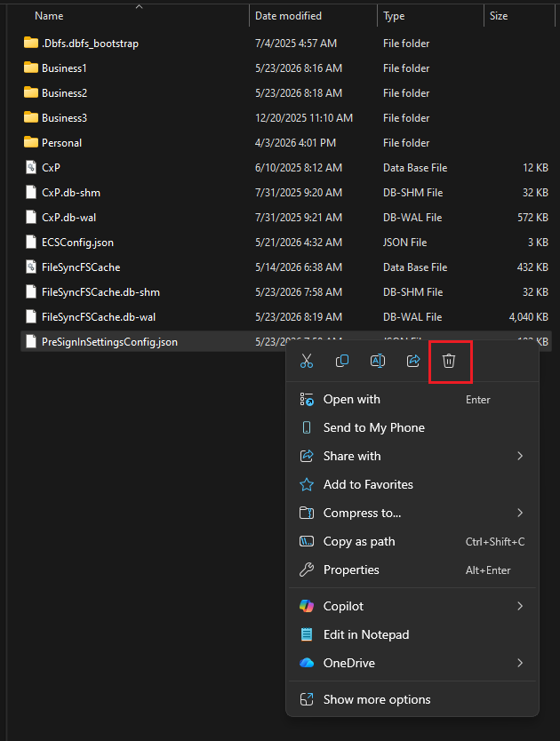
Task: Click the 5/21/2026 4:32 AM date
Action: pyautogui.click(x=299, y=242)
